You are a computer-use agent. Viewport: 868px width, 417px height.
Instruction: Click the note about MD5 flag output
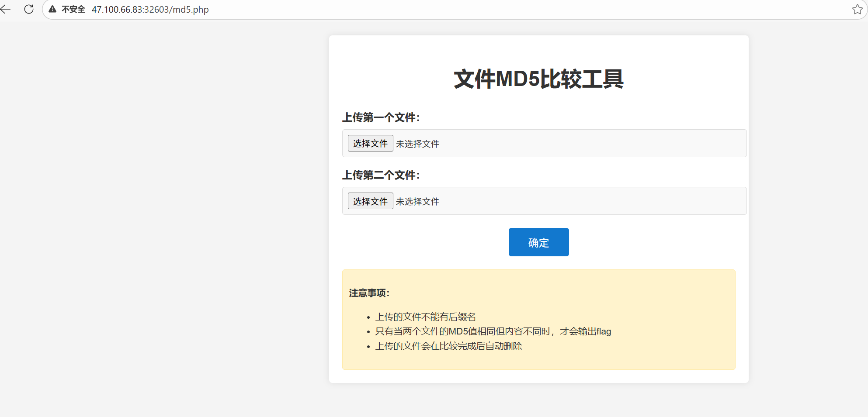(x=493, y=331)
